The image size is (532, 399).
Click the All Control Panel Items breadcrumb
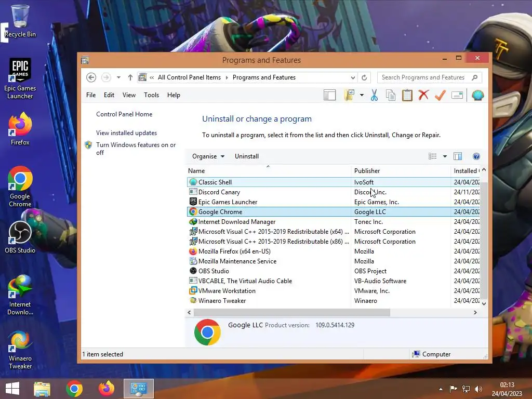click(x=189, y=77)
